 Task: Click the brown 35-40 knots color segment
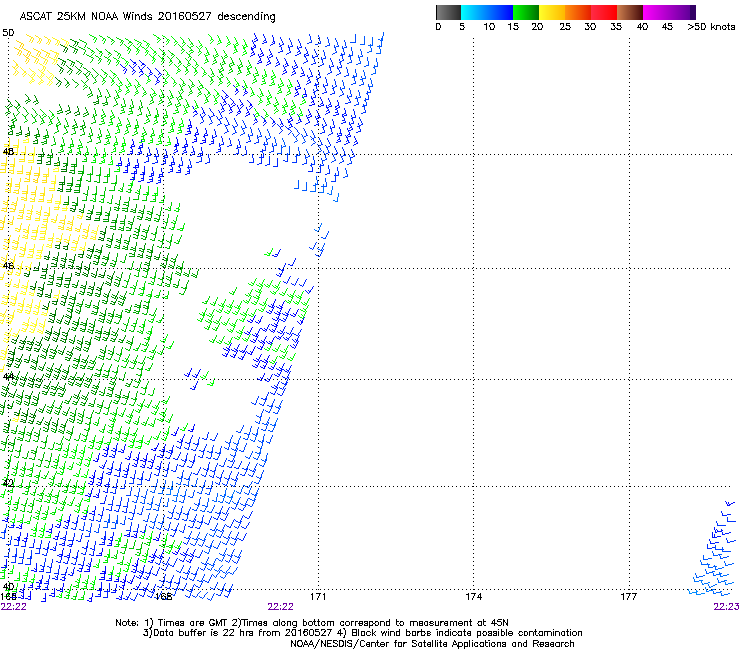630,12
